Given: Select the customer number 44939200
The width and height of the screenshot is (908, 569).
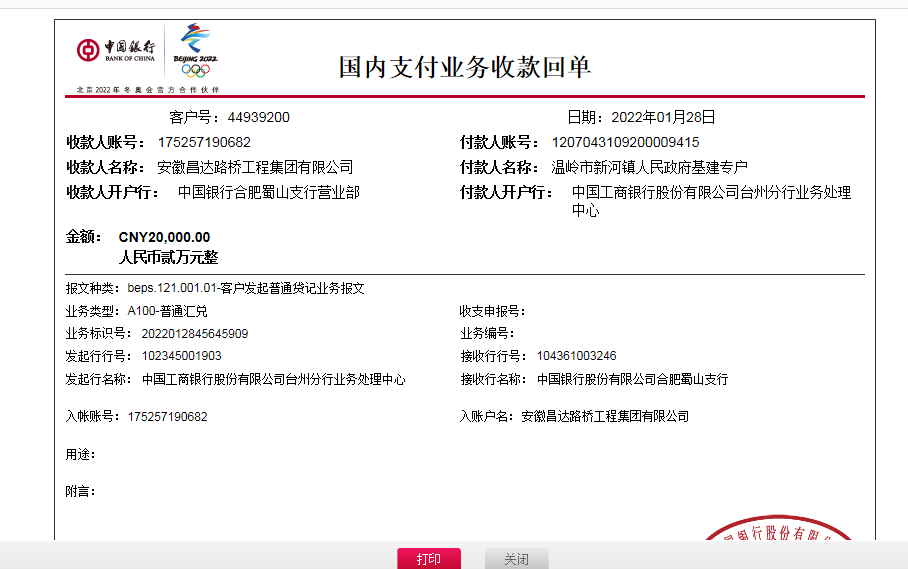Looking at the screenshot, I should point(258,117).
